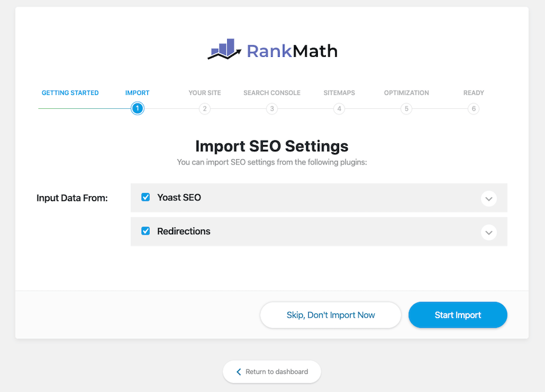The height and width of the screenshot is (392, 545).
Task: Click the Input Data From label
Action: pos(72,198)
